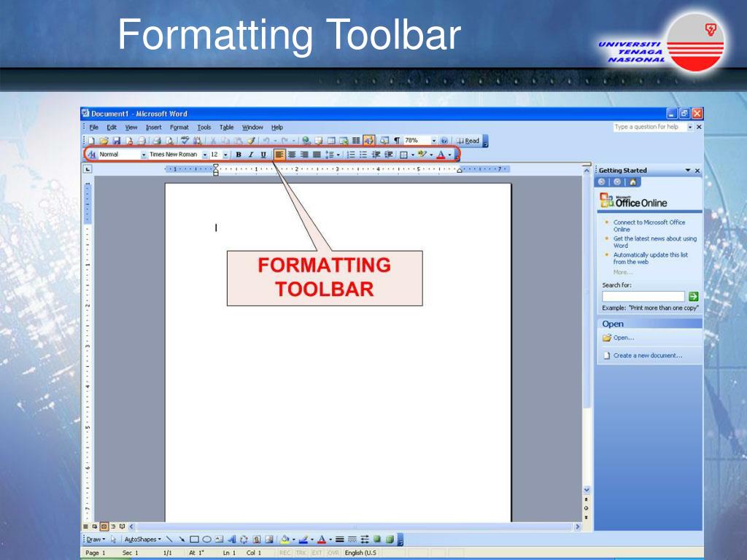Open the File menu
This screenshot has height=560, width=747.
[x=94, y=127]
